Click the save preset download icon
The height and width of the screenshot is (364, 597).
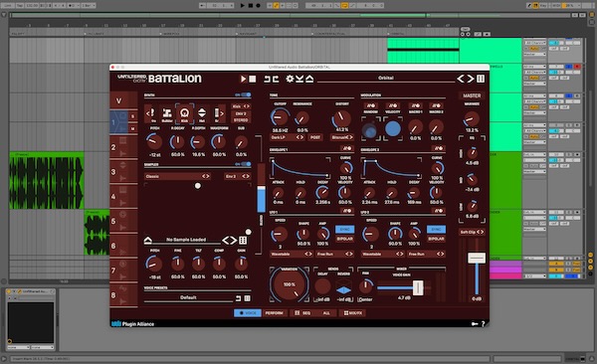click(x=299, y=79)
